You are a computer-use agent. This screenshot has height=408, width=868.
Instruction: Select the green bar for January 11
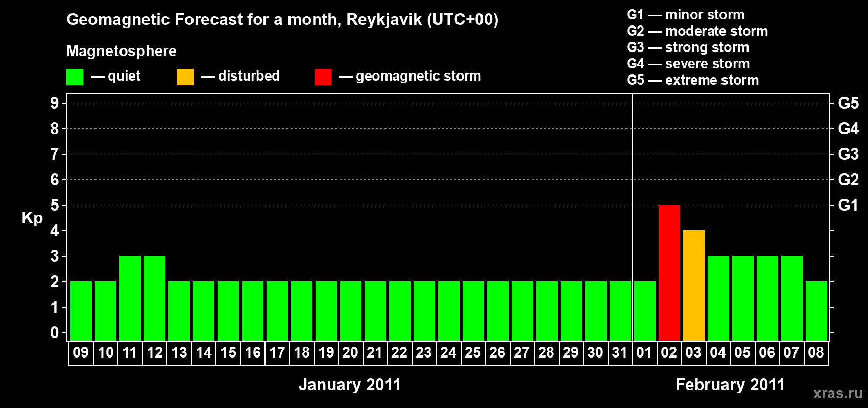click(x=130, y=298)
